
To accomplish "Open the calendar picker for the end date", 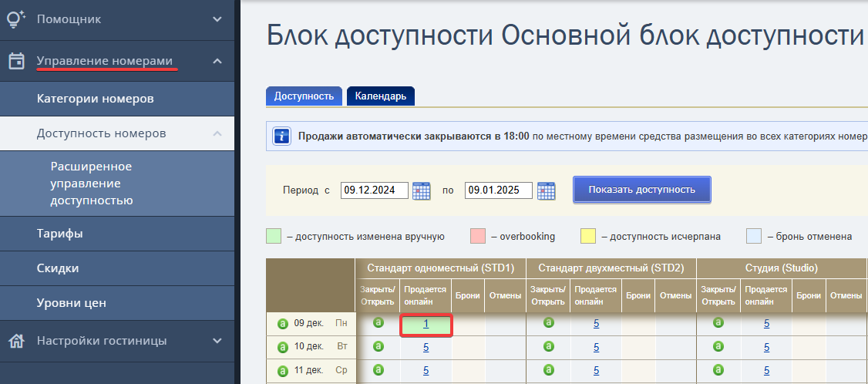I will click(x=547, y=190).
